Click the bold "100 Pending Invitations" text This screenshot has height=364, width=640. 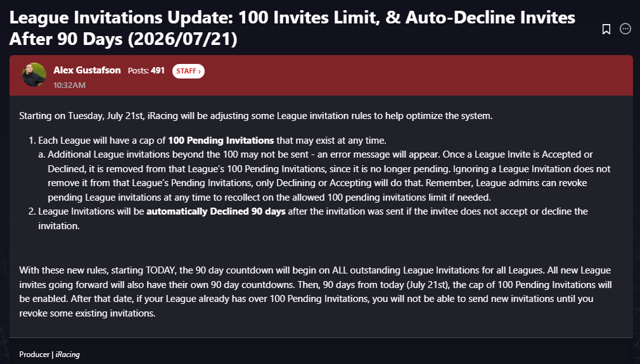221,141
